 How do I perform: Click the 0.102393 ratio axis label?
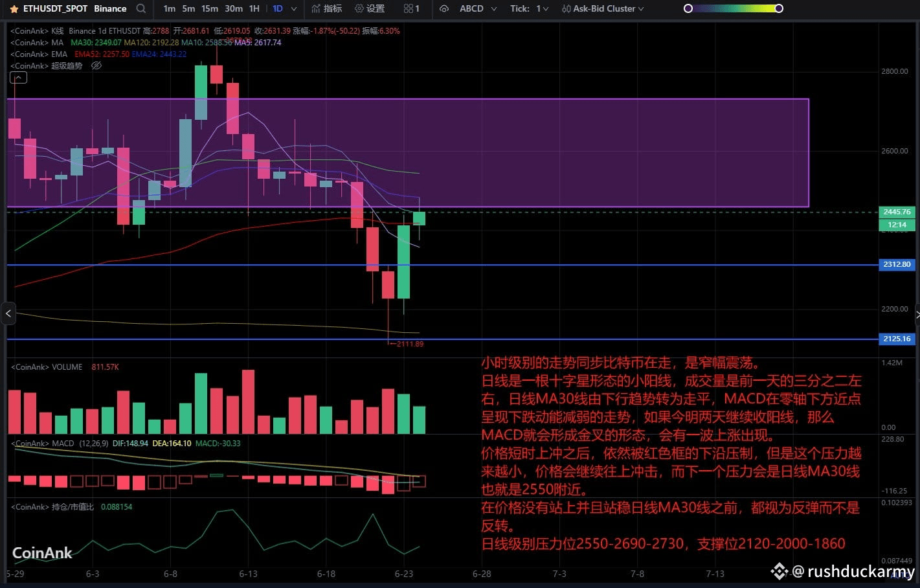897,503
